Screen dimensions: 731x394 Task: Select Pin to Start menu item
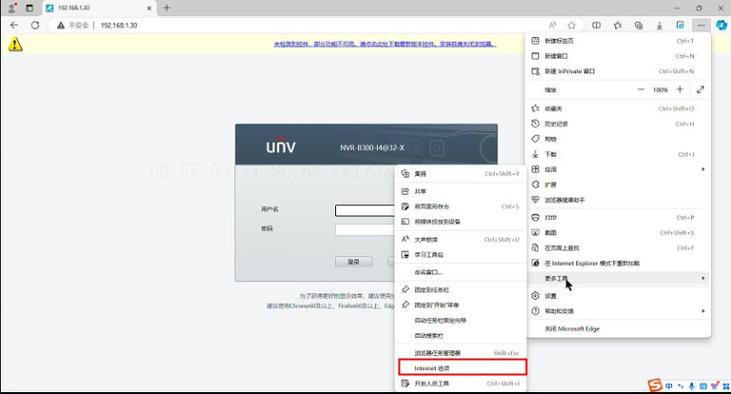461,305
